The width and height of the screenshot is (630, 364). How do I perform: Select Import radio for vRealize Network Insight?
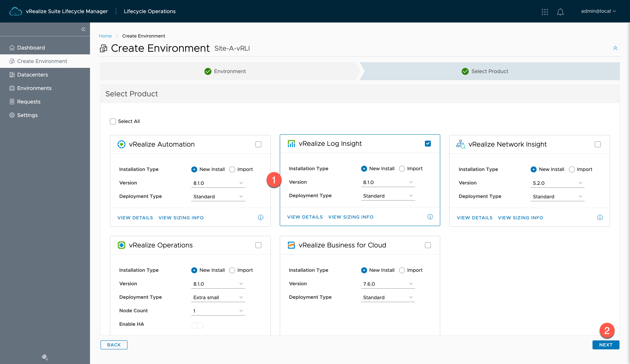click(x=571, y=169)
